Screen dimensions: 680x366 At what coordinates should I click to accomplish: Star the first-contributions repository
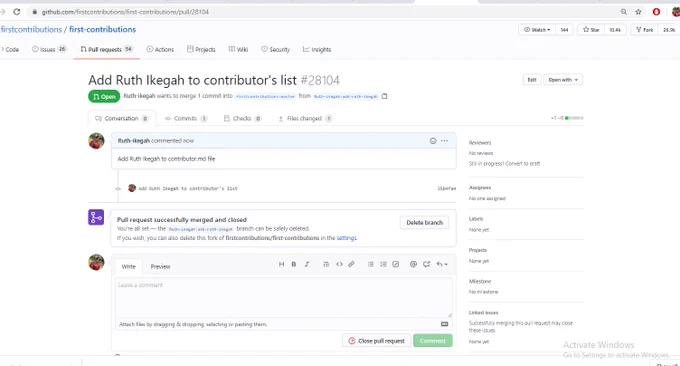click(591, 30)
